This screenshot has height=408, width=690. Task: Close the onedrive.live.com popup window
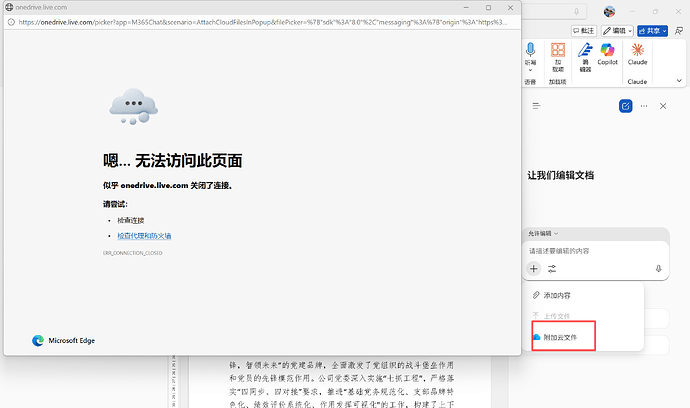pos(510,7)
